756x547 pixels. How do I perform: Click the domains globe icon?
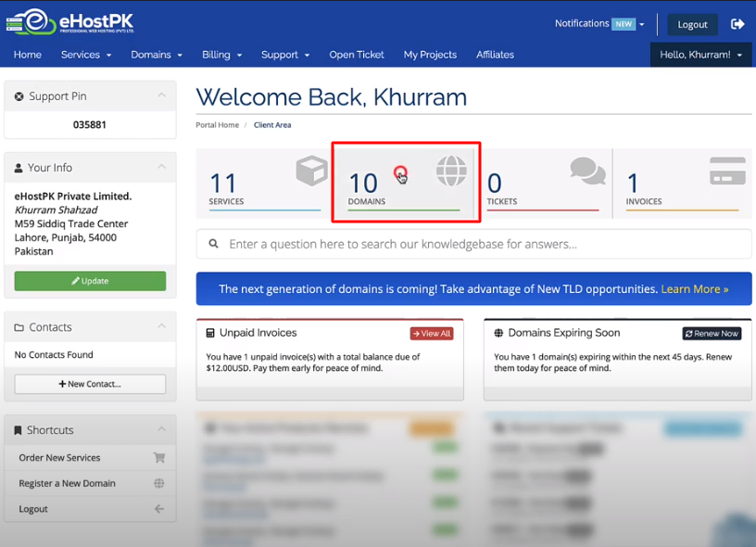point(451,172)
